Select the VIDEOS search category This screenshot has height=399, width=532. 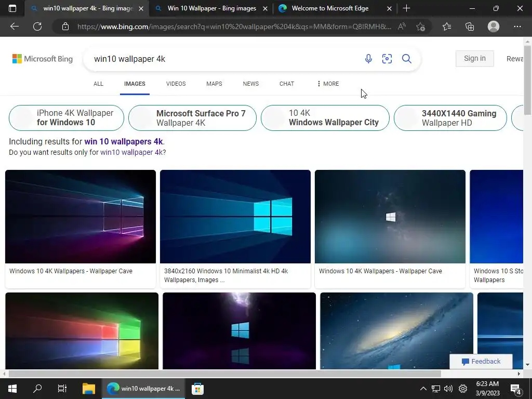[x=176, y=84]
